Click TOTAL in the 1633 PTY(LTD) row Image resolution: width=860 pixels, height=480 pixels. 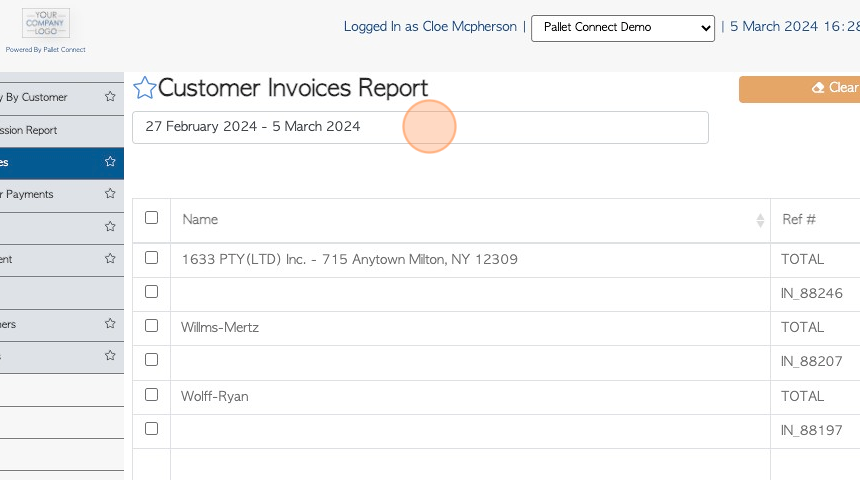802,259
